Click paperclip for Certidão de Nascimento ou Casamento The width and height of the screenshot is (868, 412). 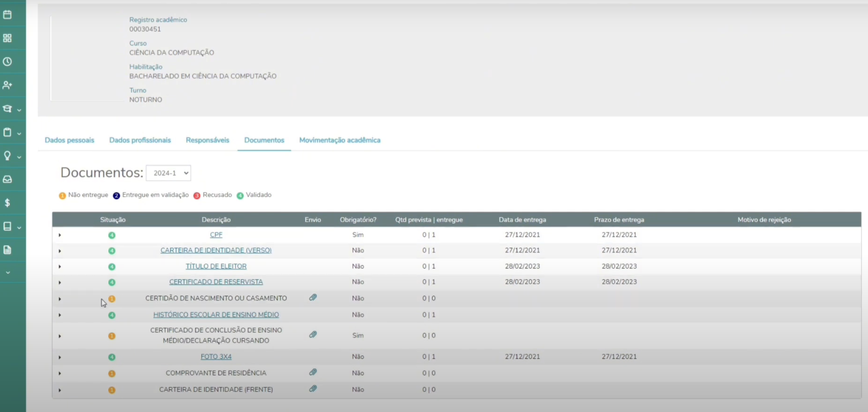click(313, 297)
